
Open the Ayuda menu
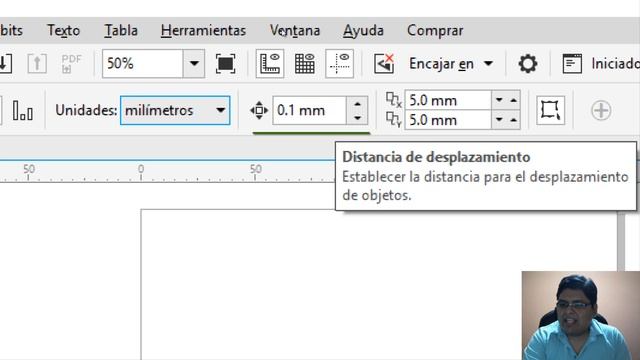tap(363, 31)
